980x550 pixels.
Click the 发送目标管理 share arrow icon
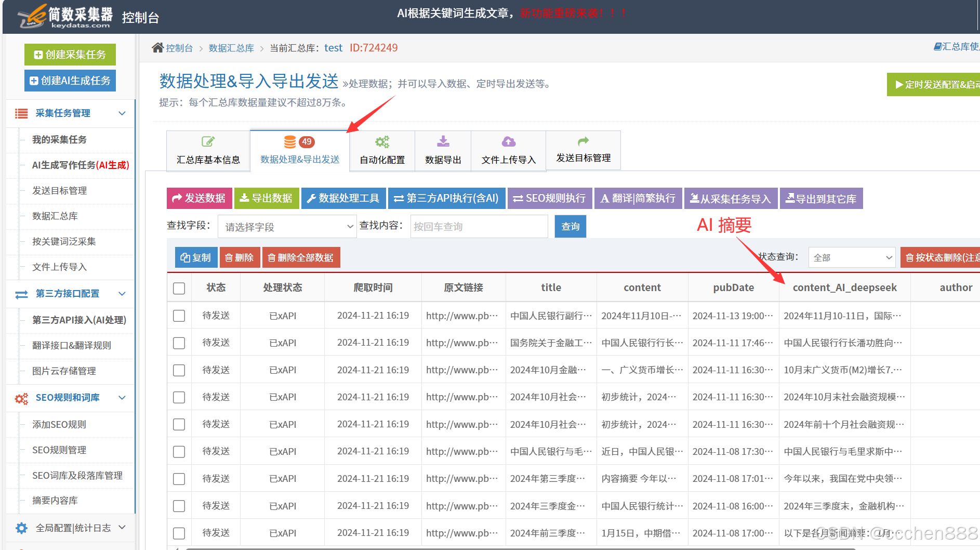coord(584,141)
